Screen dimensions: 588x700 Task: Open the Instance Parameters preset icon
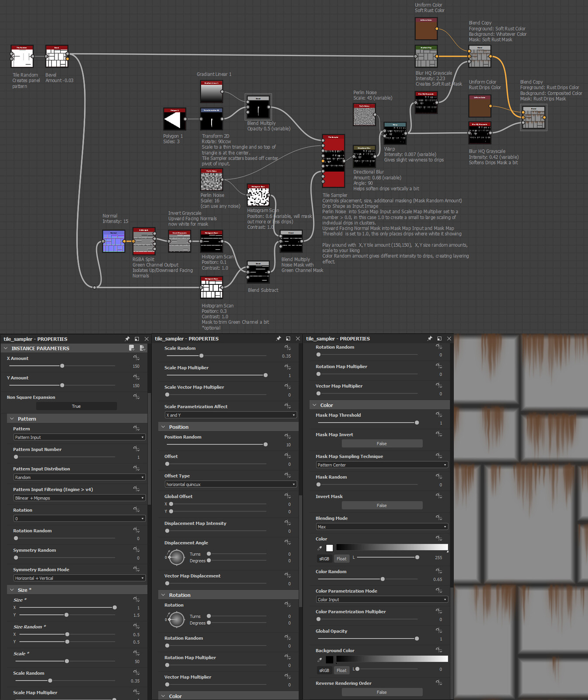click(132, 348)
